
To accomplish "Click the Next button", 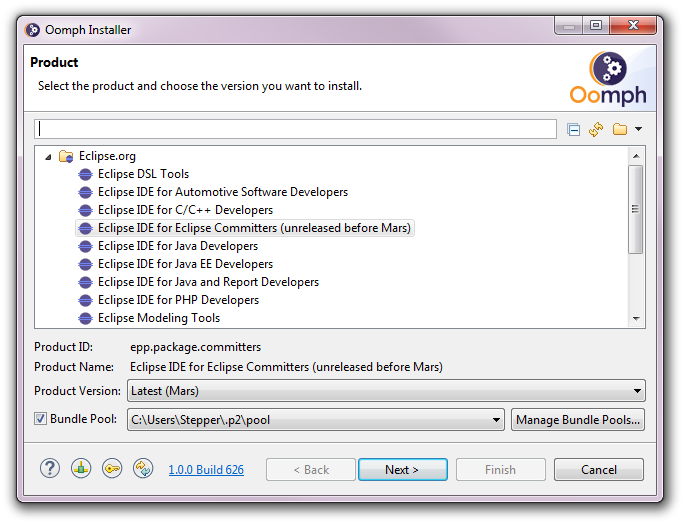I will pos(403,470).
